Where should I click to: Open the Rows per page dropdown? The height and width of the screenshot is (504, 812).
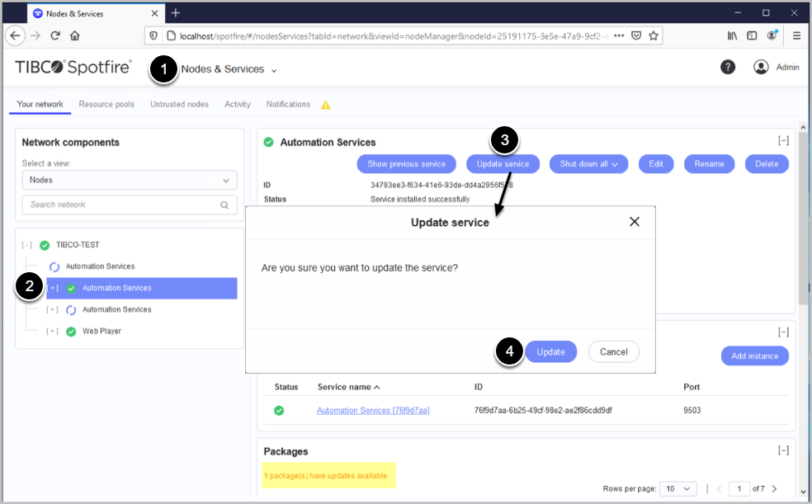point(677,489)
